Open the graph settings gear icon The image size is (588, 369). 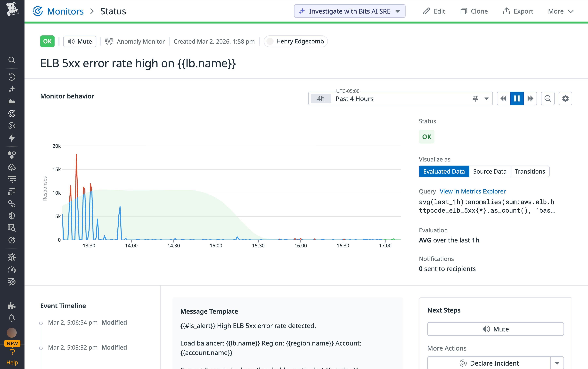[566, 98]
